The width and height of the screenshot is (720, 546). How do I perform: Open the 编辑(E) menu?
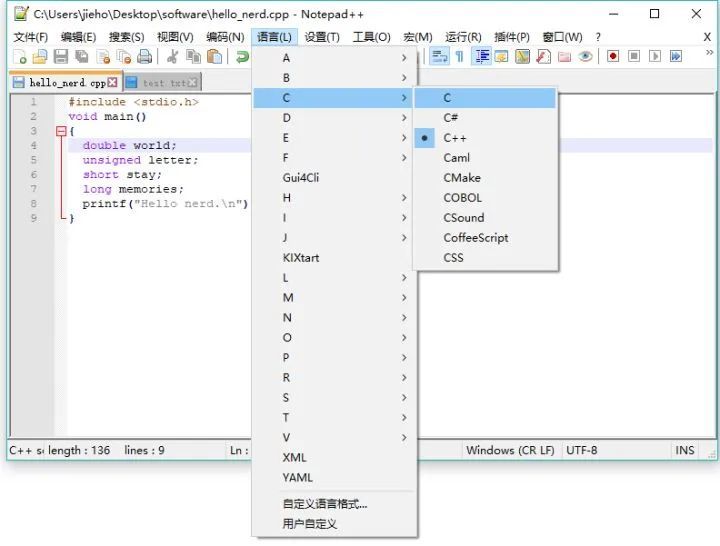point(79,37)
